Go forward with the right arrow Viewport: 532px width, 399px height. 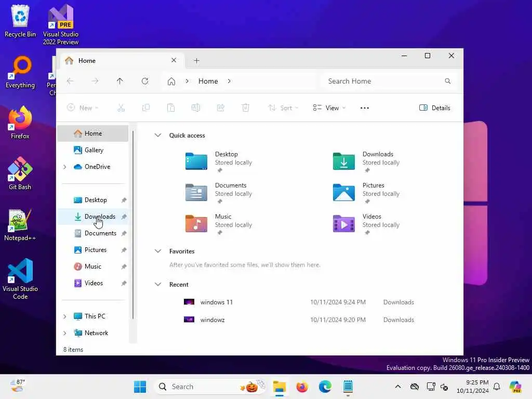coord(95,81)
